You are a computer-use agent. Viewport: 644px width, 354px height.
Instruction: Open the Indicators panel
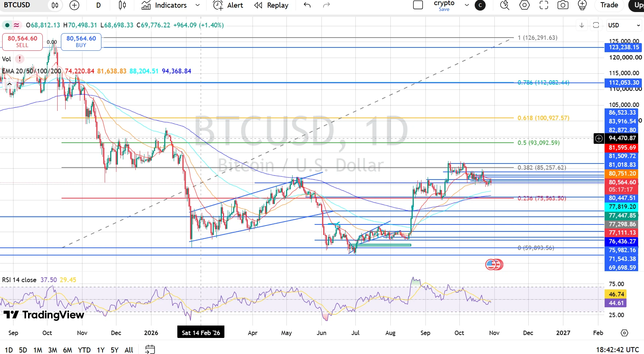(x=164, y=5)
